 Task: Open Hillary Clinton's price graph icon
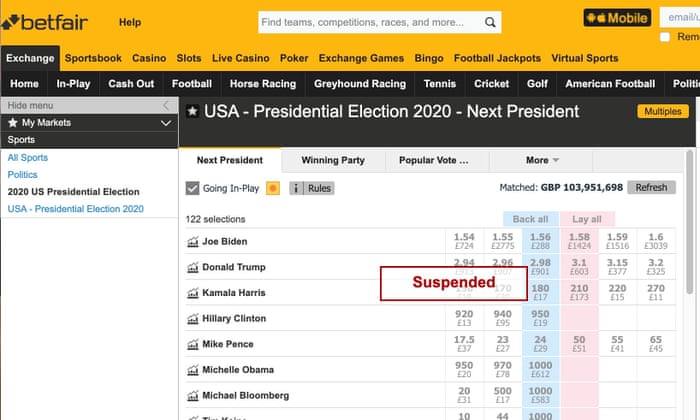tap(193, 319)
